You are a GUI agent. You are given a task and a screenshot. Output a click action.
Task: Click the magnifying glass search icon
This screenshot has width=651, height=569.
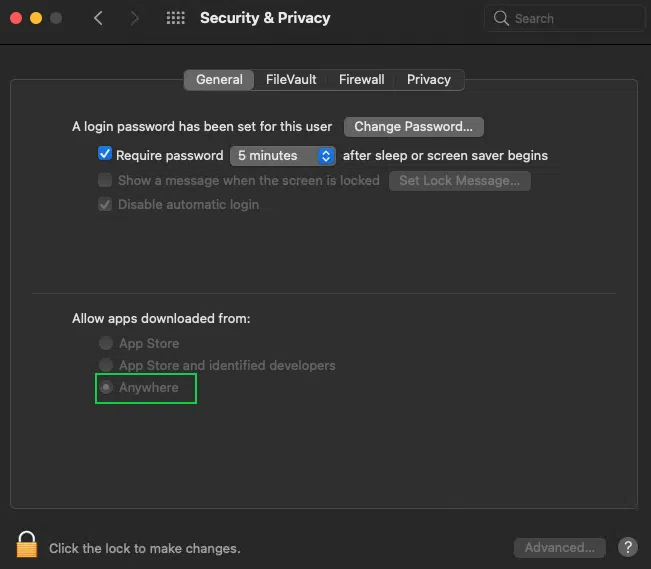[501, 18]
